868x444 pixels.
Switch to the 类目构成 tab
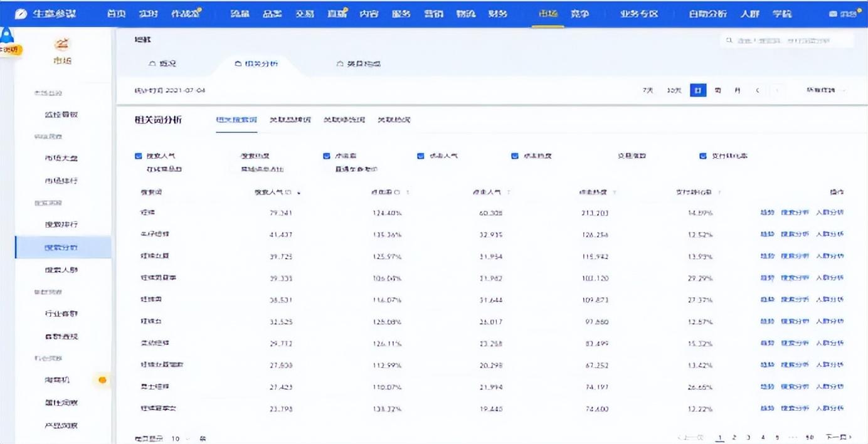(359, 63)
